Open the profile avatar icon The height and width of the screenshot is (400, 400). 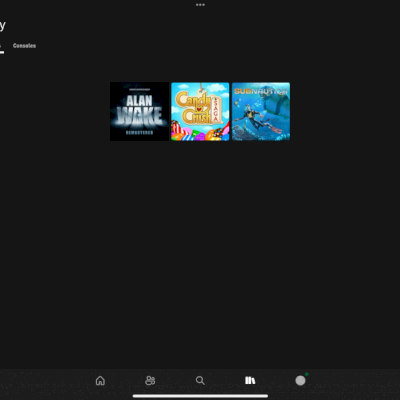[x=300, y=380]
